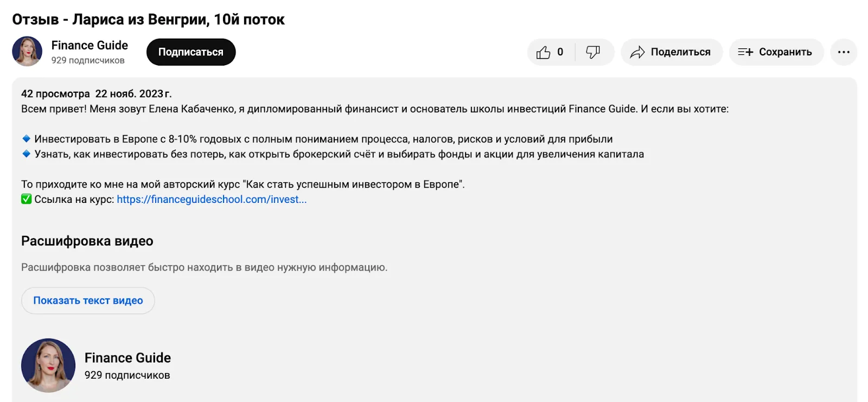This screenshot has width=868, height=402.
Task: Click the green checkmark before Ссылка на курс
Action: click(26, 199)
